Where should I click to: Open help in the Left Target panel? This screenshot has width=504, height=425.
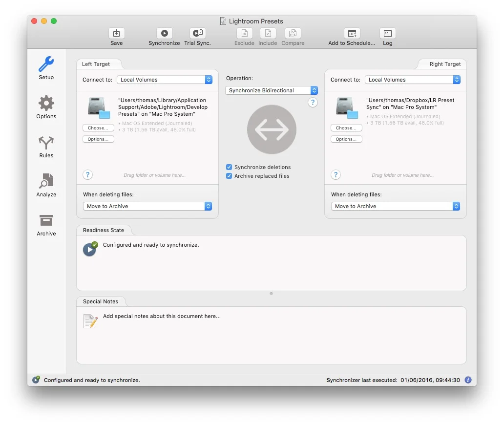click(88, 174)
